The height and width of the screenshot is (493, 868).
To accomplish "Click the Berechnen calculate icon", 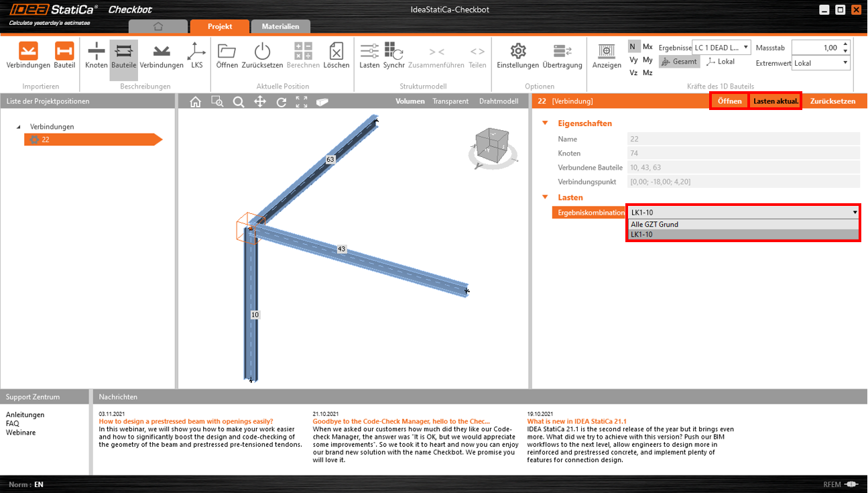I will 303,56.
